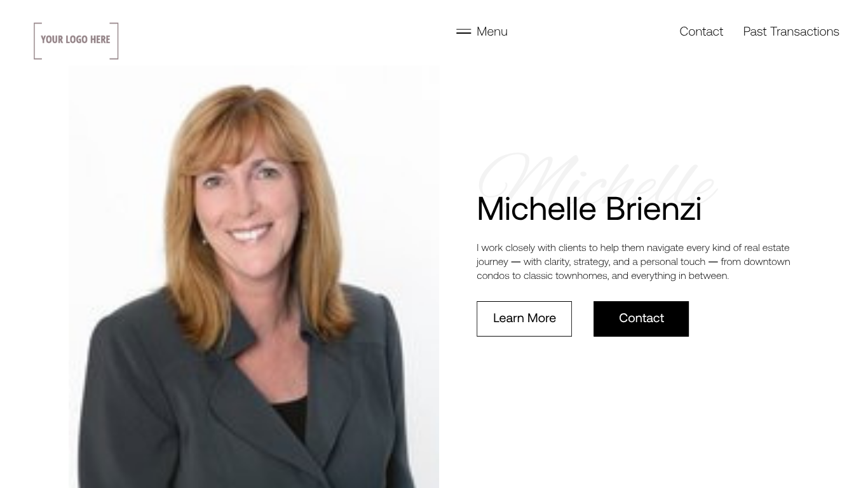Go to Past Transactions page
This screenshot has width=868, height=488.
click(791, 31)
